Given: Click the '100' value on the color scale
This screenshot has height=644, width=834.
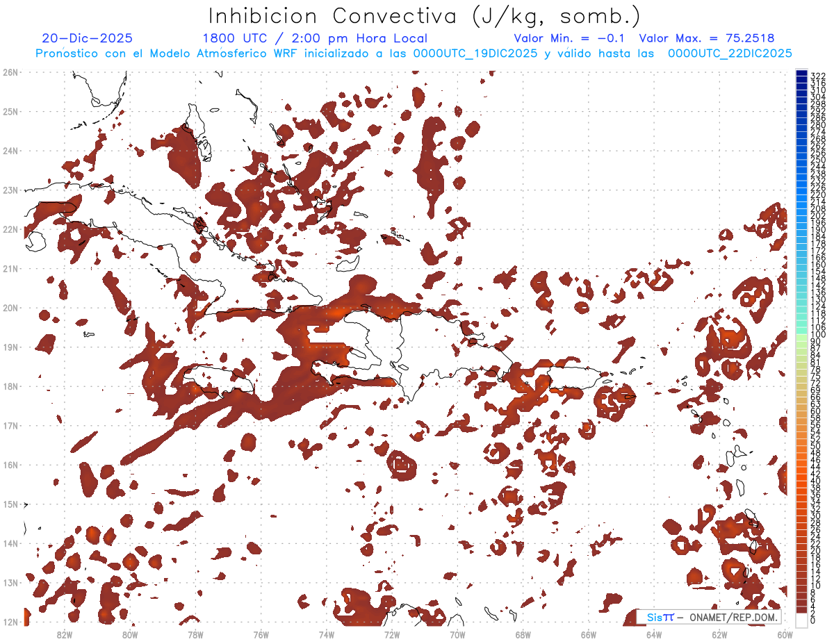Looking at the screenshot, I should point(818,335).
